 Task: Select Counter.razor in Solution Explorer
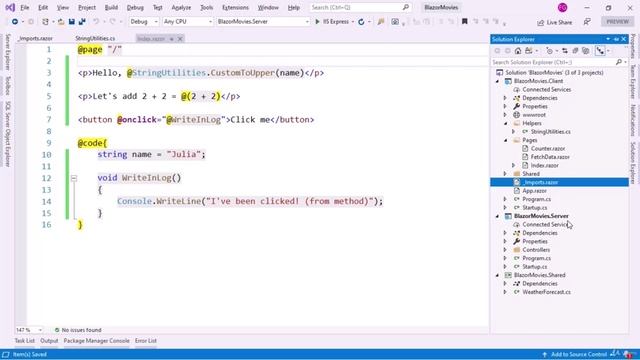point(548,149)
